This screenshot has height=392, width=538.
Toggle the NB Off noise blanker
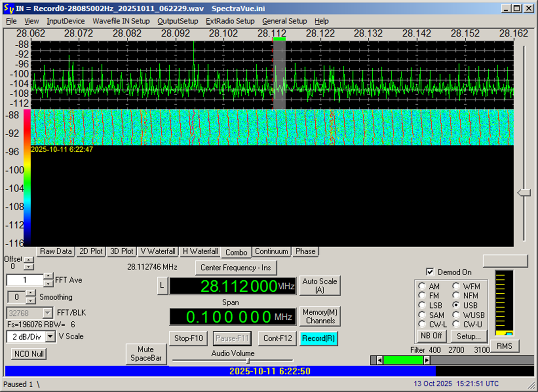click(431, 336)
